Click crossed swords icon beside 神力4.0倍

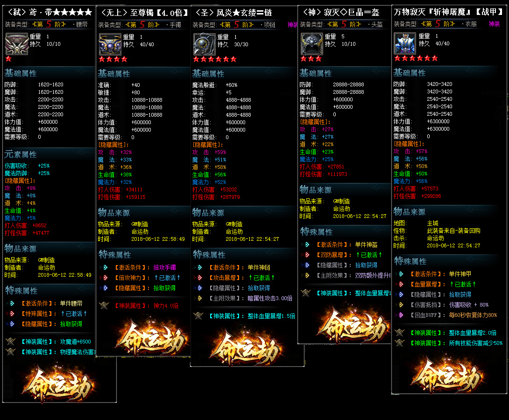point(103,305)
